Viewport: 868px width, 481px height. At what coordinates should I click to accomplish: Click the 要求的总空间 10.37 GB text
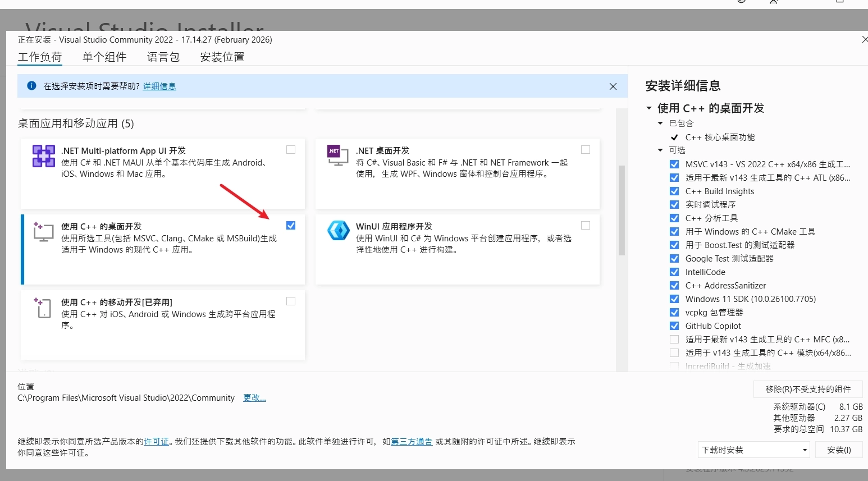tap(818, 429)
